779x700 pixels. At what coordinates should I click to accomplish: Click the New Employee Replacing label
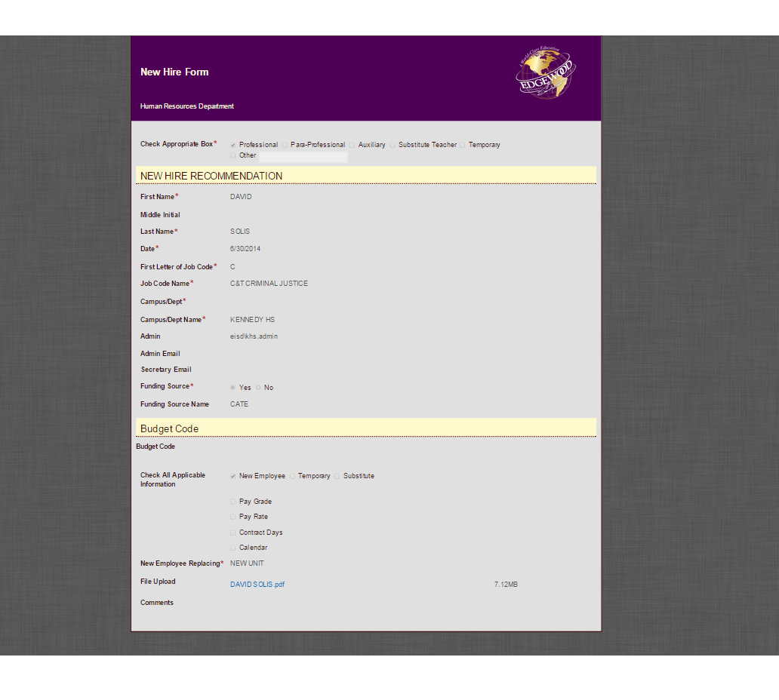[182, 563]
